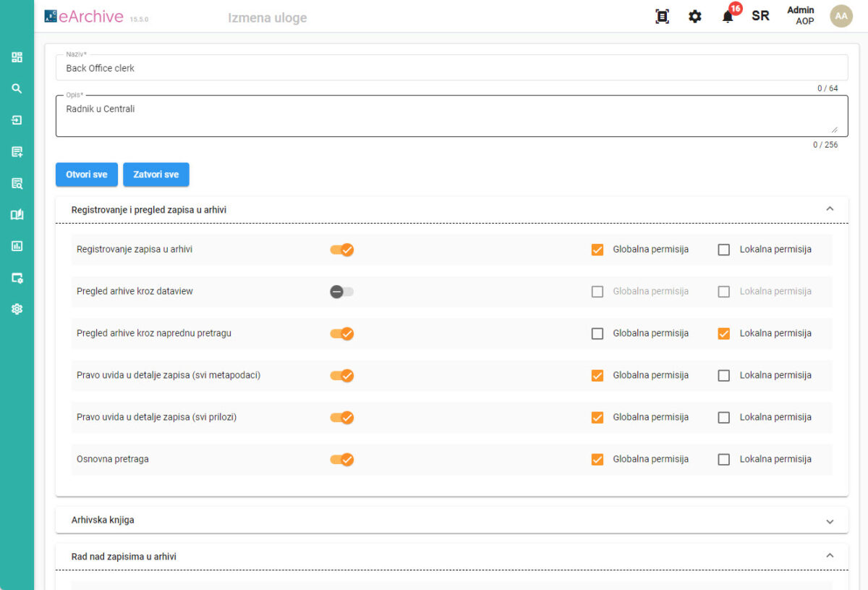
Task: Open the sidebar document-with-plus icon
Action: [x=17, y=151]
